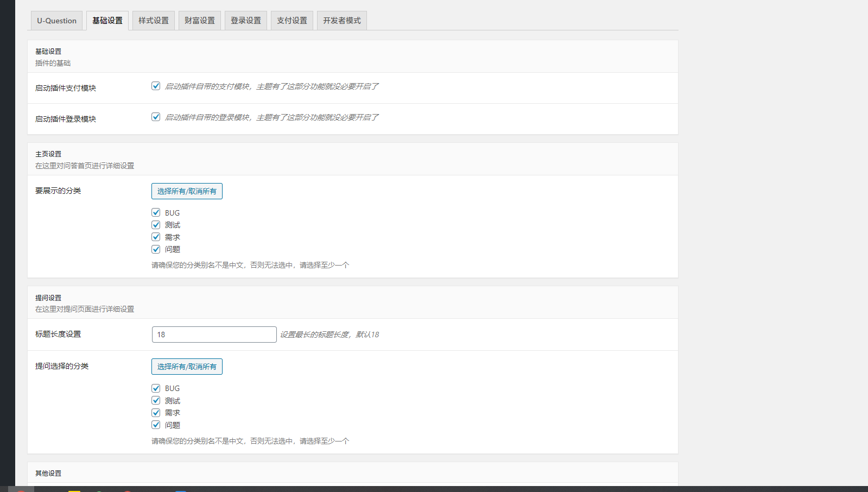This screenshot has height=492, width=868.
Task: Open the U-Question tab
Action: point(56,21)
